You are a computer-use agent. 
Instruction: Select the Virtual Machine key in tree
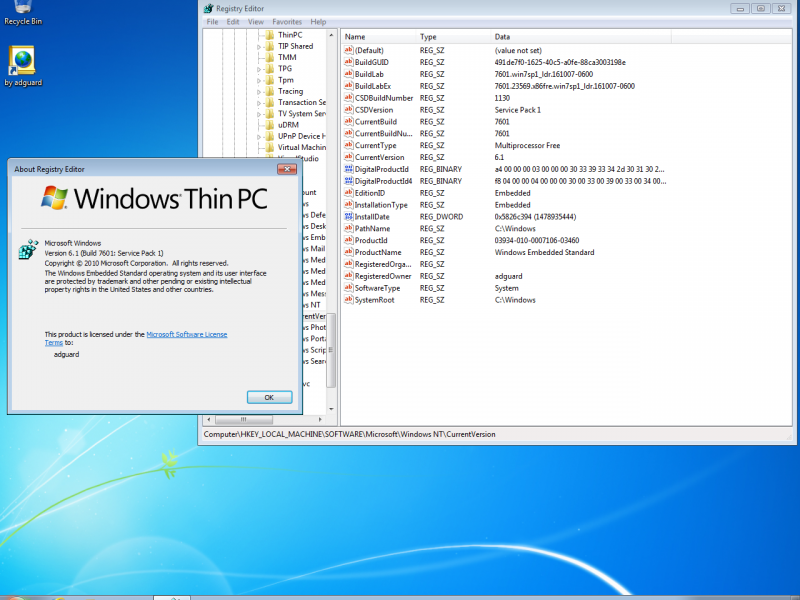(x=302, y=147)
